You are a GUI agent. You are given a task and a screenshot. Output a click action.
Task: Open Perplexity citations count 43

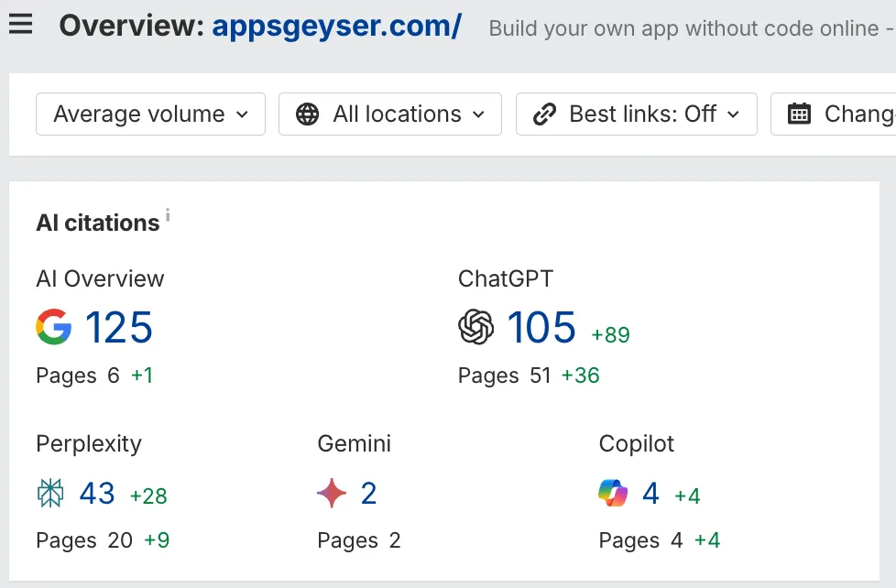click(x=97, y=494)
